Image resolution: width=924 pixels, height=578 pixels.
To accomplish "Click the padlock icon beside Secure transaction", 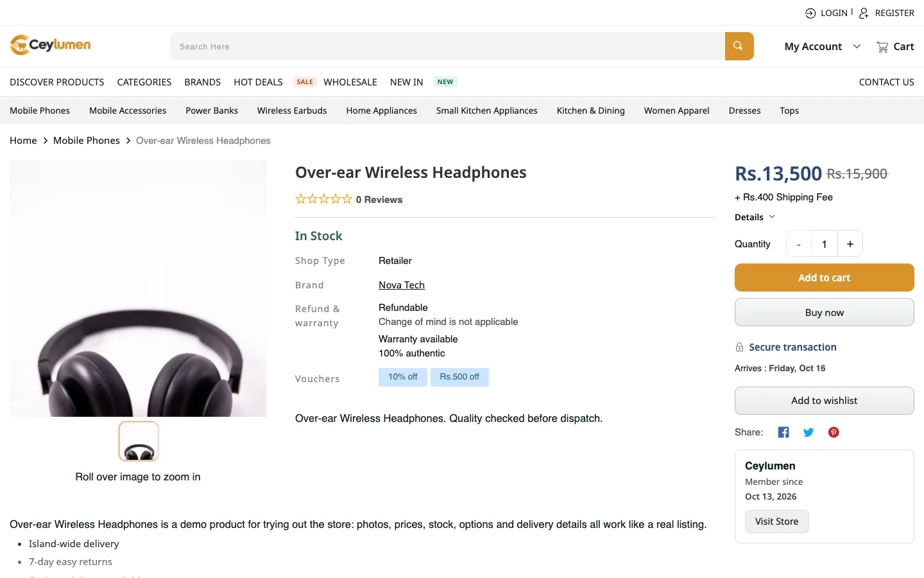I will click(739, 347).
